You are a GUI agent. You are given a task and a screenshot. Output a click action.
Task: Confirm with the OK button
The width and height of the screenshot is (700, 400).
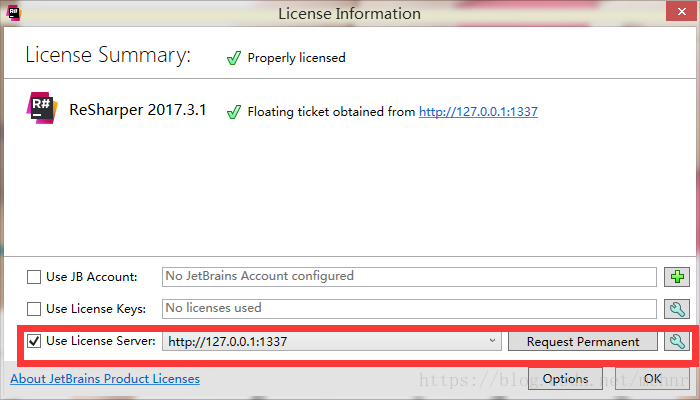coord(652,379)
